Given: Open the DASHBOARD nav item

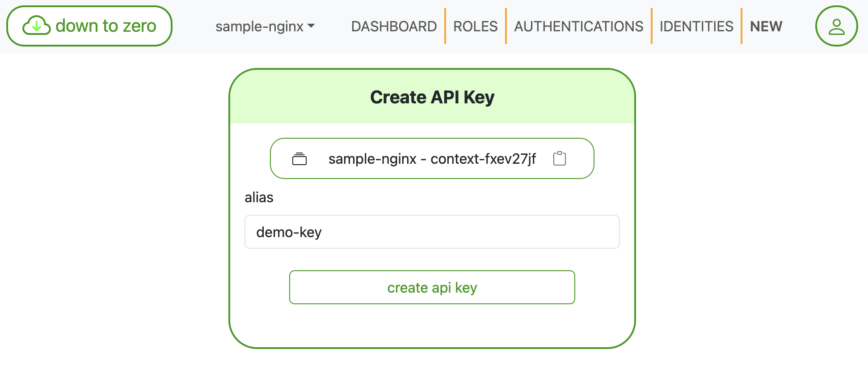Looking at the screenshot, I should coord(394,26).
